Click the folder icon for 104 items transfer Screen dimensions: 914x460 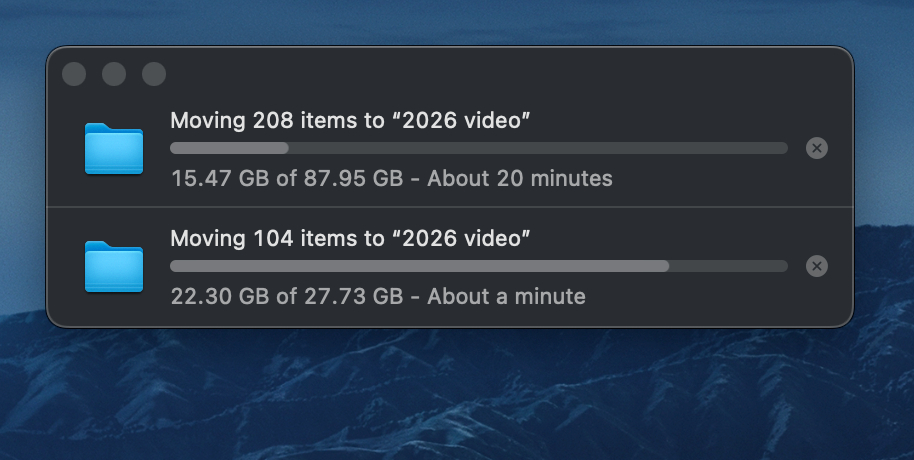(114, 267)
